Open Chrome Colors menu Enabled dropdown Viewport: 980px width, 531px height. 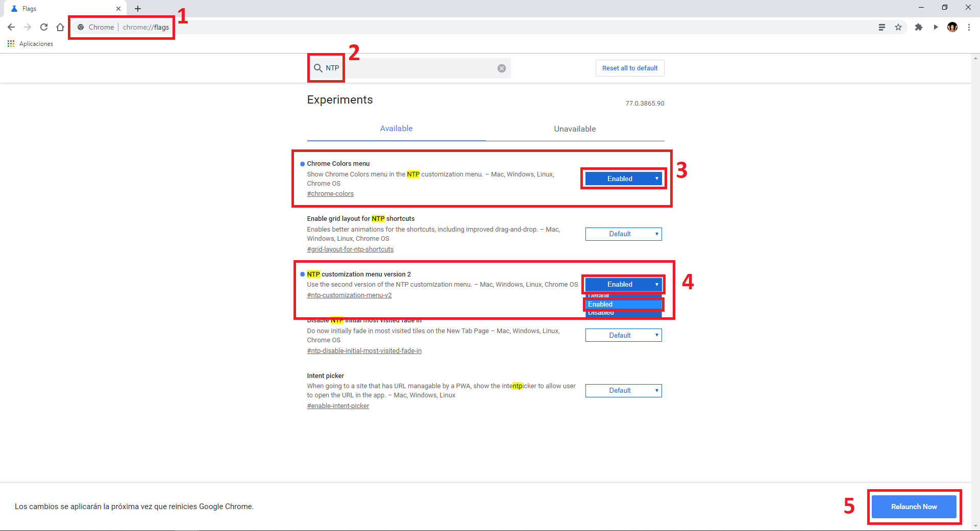point(624,179)
